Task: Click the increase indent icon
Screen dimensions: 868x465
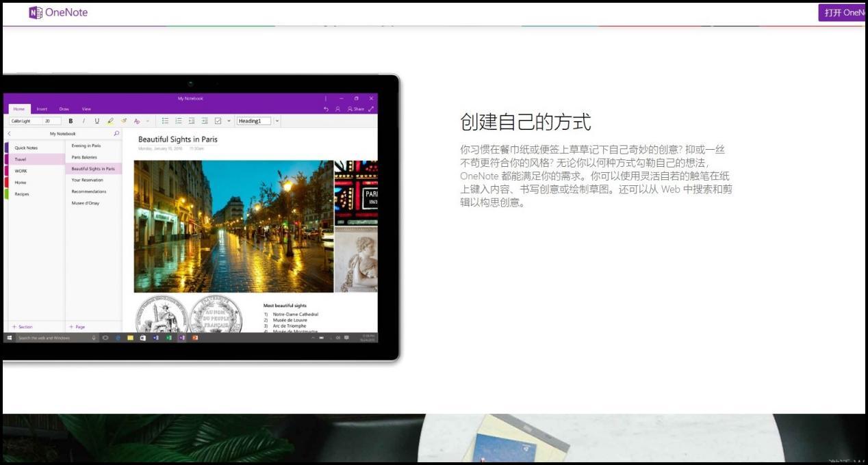Action: click(205, 121)
